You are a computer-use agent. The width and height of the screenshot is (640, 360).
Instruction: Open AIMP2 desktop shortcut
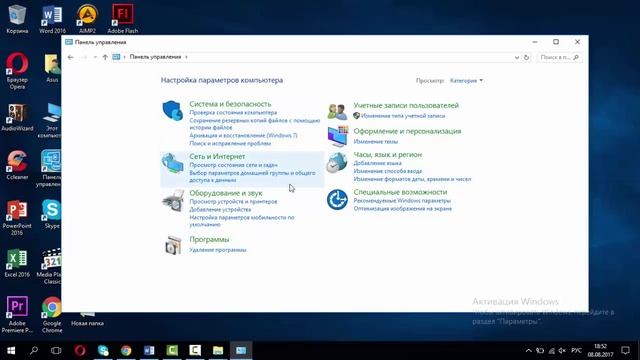click(87, 19)
